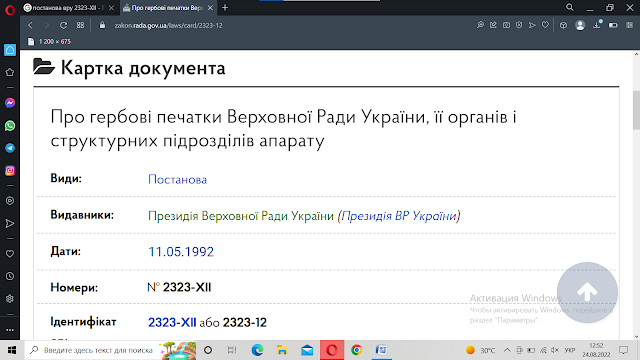Image resolution: width=640 pixels, height=360 pixels.
Task: Take snapshot with camera icon
Action: [506, 25]
